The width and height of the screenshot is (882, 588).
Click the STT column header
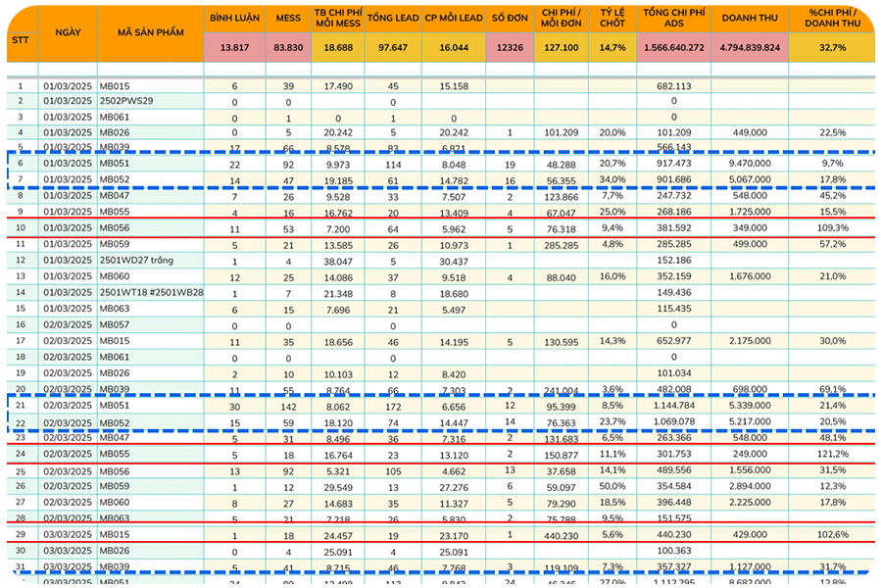(20, 40)
